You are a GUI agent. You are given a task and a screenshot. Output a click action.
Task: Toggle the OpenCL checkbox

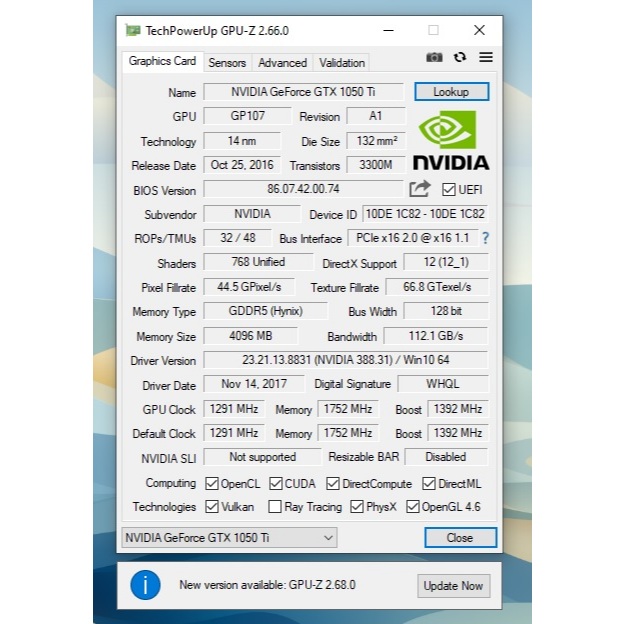click(212, 484)
